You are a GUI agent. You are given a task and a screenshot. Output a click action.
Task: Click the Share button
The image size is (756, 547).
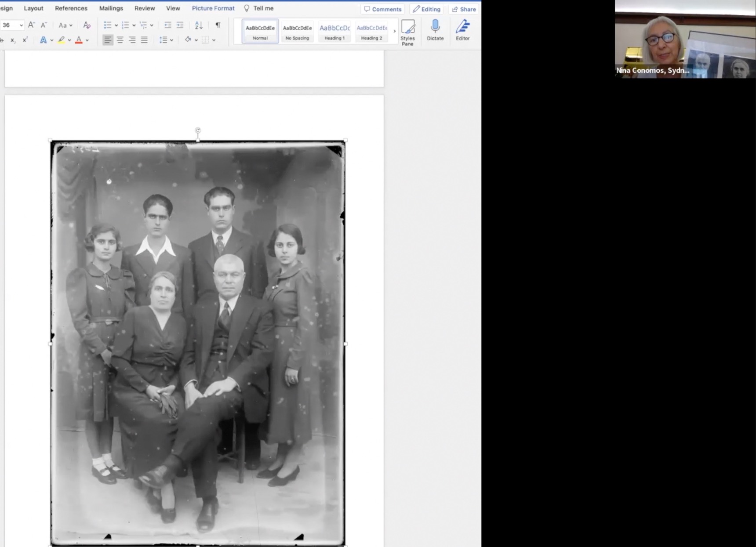click(464, 9)
